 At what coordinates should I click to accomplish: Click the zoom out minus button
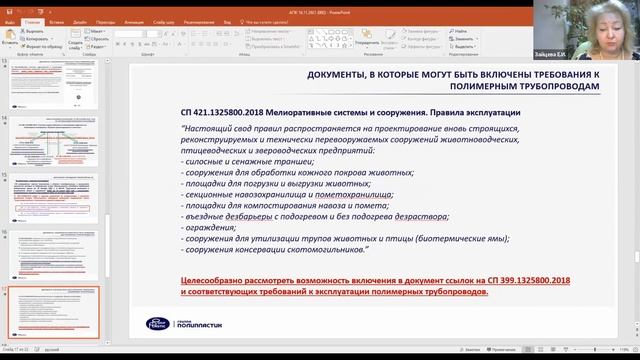pyautogui.click(x=575, y=349)
